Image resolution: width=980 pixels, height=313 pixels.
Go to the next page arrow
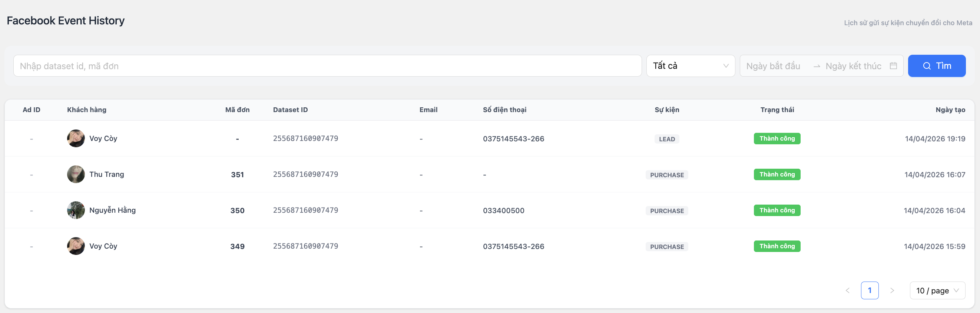pos(892,290)
